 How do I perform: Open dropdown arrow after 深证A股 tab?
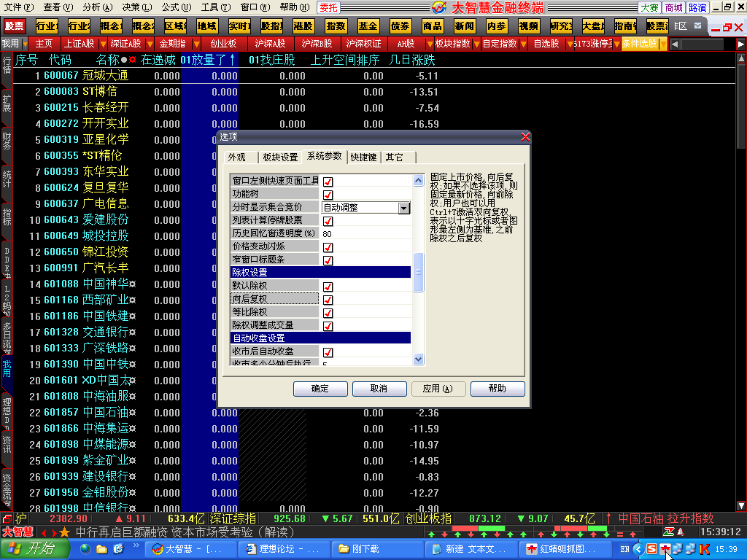tap(150, 44)
